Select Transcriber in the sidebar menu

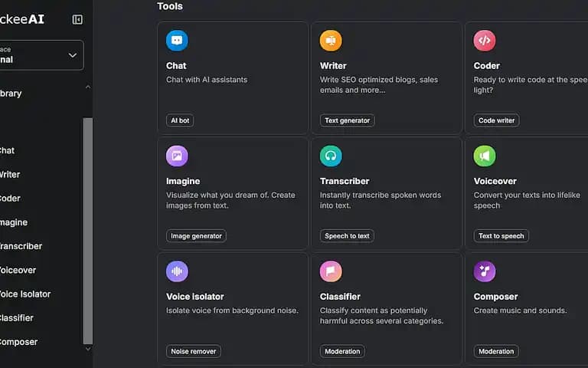[x=21, y=246]
